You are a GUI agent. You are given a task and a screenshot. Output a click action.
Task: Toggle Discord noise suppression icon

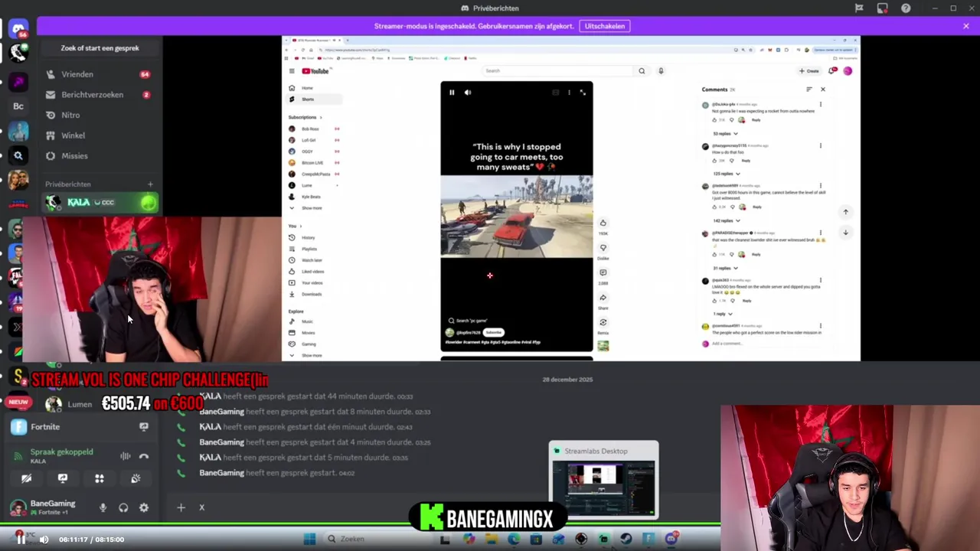pos(125,457)
